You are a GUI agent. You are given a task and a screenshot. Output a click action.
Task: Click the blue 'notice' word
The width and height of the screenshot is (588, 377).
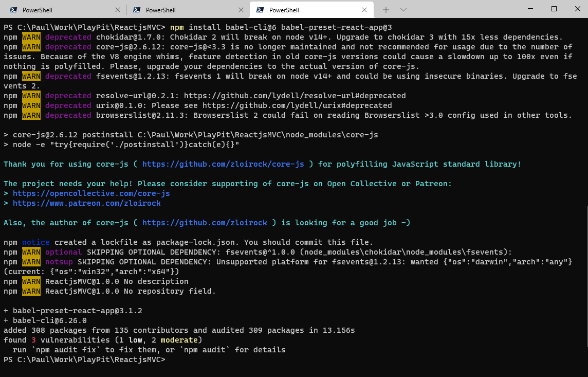tap(35, 242)
